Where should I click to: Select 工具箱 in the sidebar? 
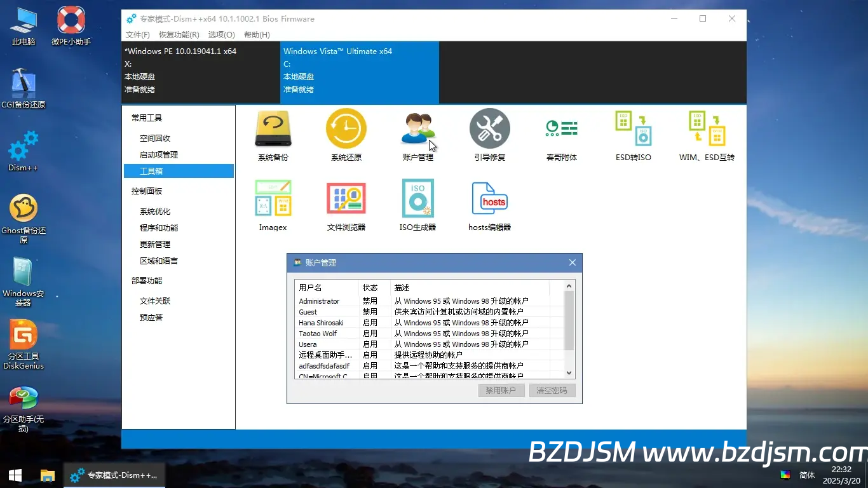(179, 171)
